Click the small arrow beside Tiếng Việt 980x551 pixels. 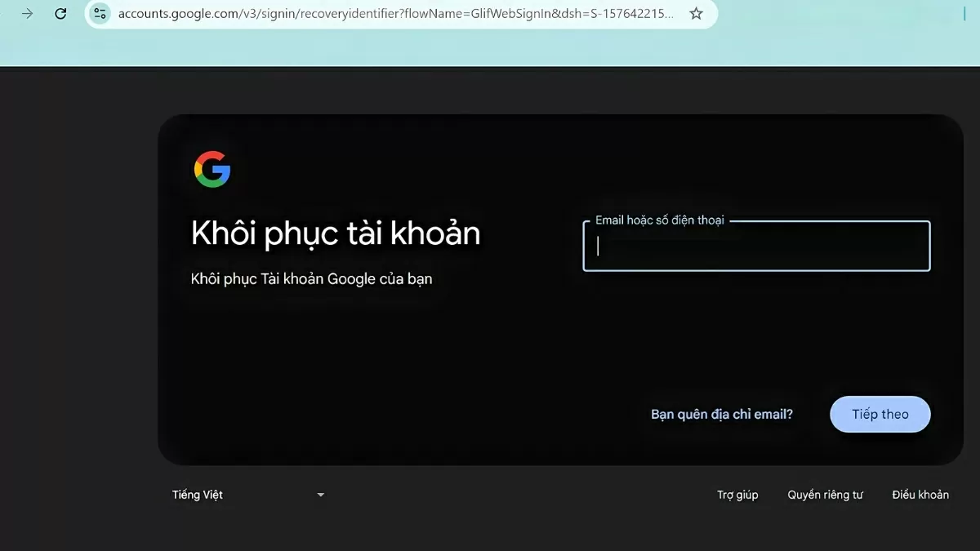pos(320,495)
